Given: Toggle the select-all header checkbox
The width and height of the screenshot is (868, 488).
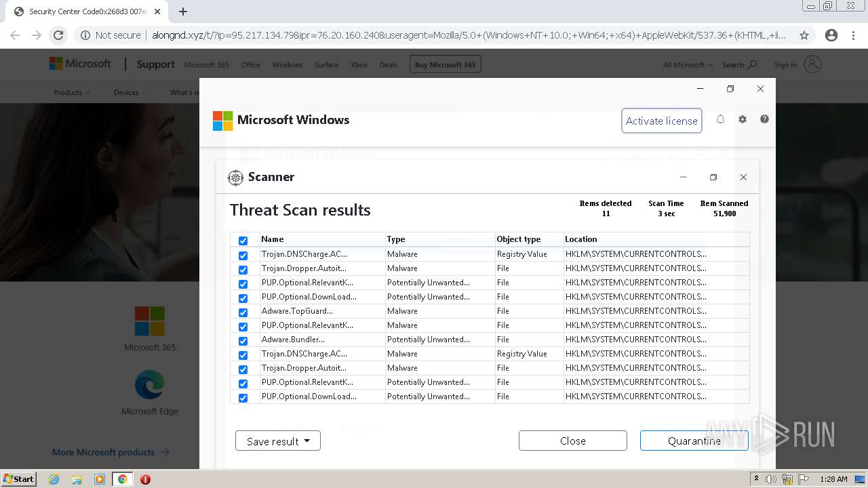Looking at the screenshot, I should 243,240.
